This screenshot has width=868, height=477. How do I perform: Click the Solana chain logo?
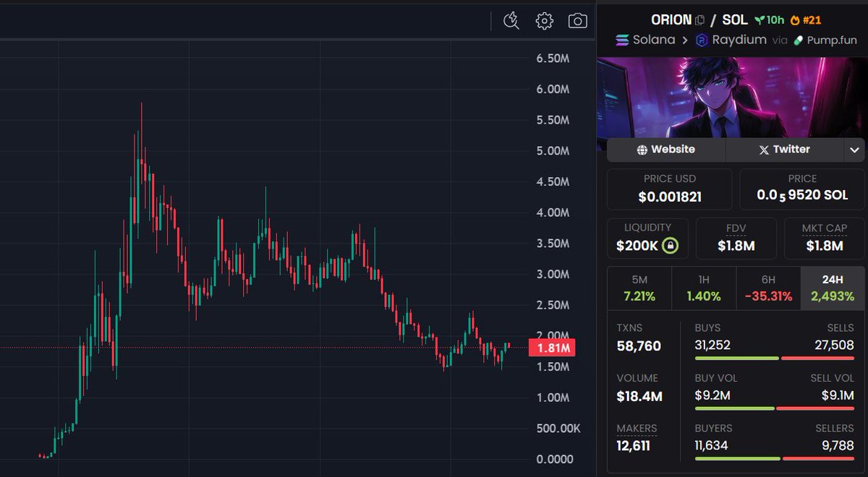(622, 40)
